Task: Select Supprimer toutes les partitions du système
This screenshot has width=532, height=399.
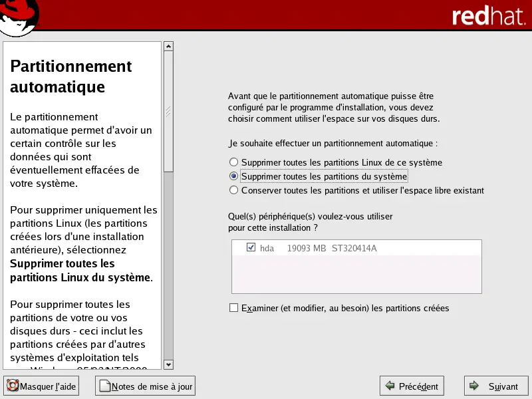Action: click(x=233, y=176)
